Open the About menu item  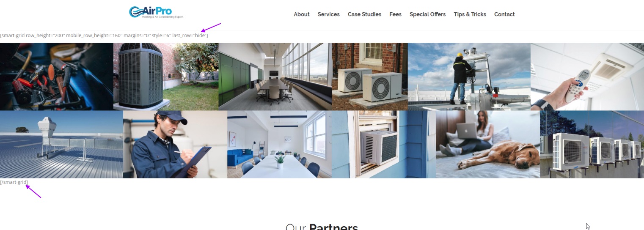click(x=302, y=14)
